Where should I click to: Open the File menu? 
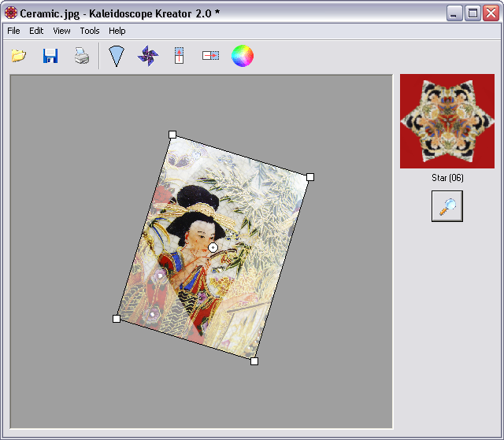pos(13,31)
